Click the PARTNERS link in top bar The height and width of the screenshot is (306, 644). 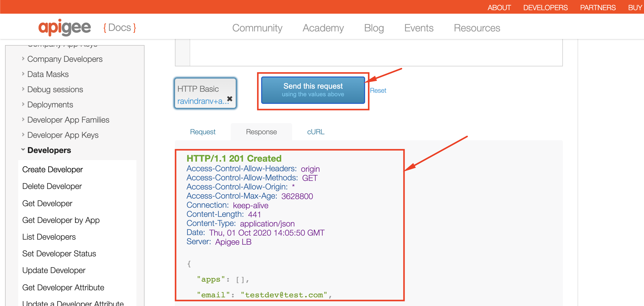[598, 8]
